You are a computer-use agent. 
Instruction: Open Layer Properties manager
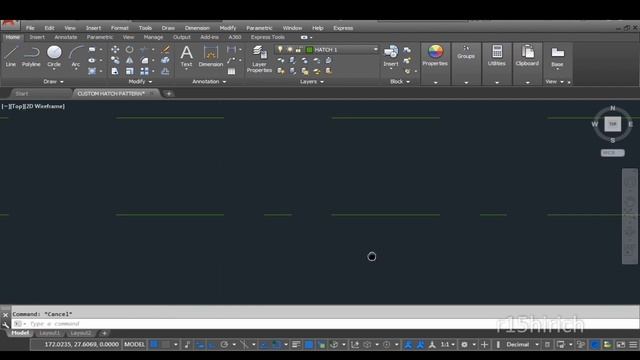[259, 59]
